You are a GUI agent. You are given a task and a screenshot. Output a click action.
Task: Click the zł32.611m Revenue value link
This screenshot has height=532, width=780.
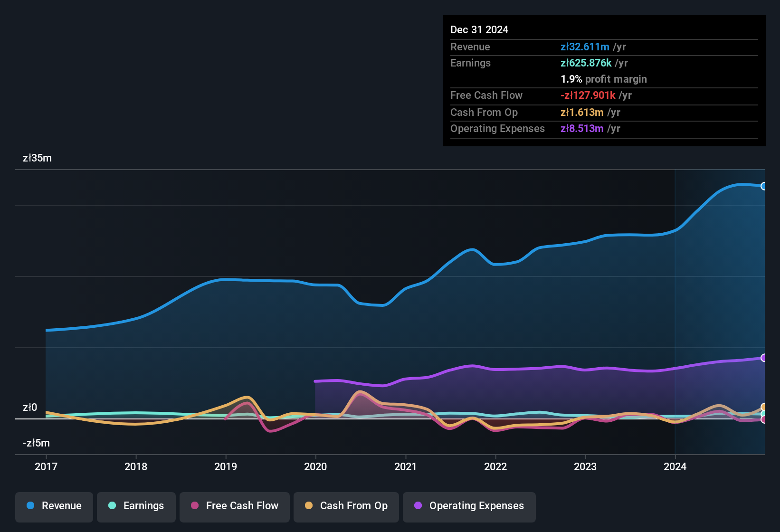point(585,47)
